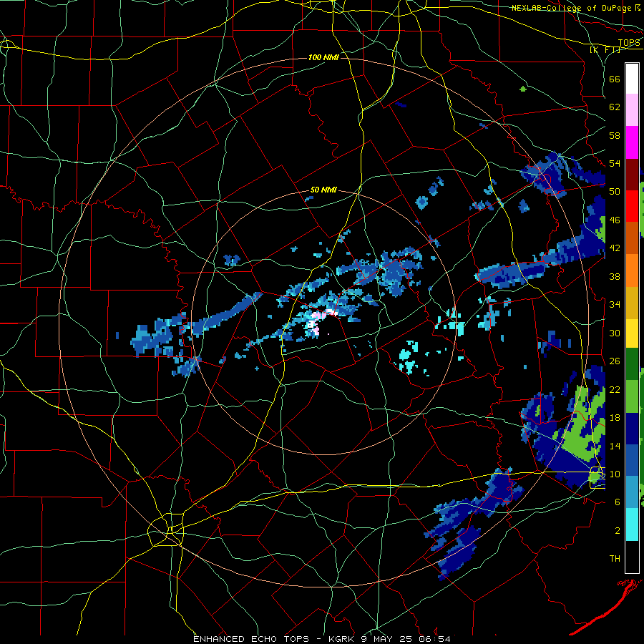This screenshot has height=644, width=644.
Task: Click the NEXLAB-College of DuPage credit text
Action: (576, 8)
